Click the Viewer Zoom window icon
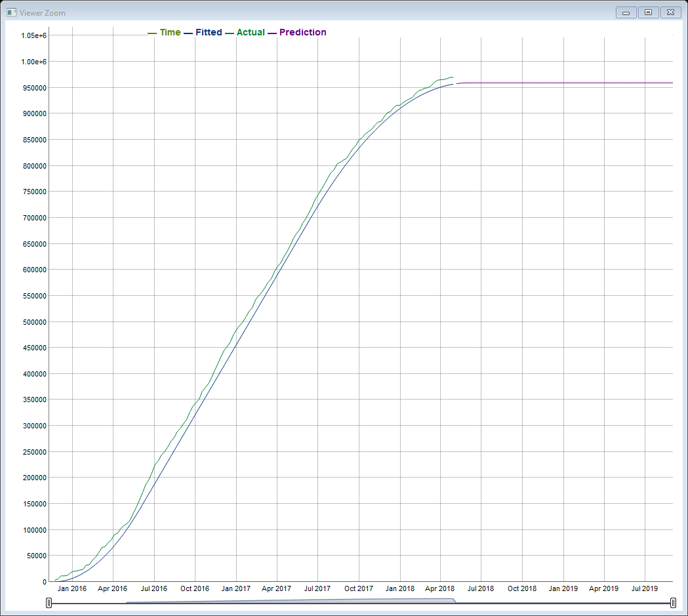The image size is (688, 616). tap(11, 12)
